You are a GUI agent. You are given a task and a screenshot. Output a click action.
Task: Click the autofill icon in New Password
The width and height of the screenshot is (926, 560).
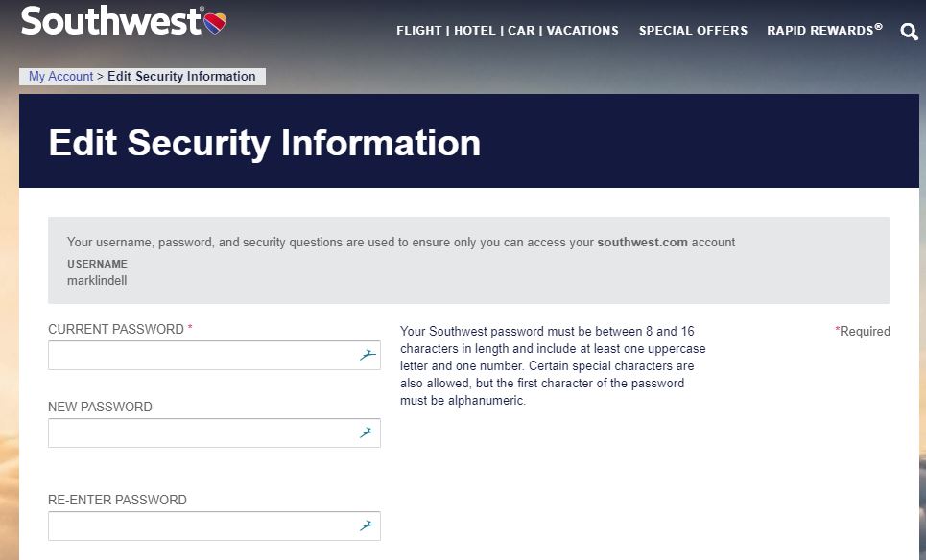pyautogui.click(x=367, y=432)
